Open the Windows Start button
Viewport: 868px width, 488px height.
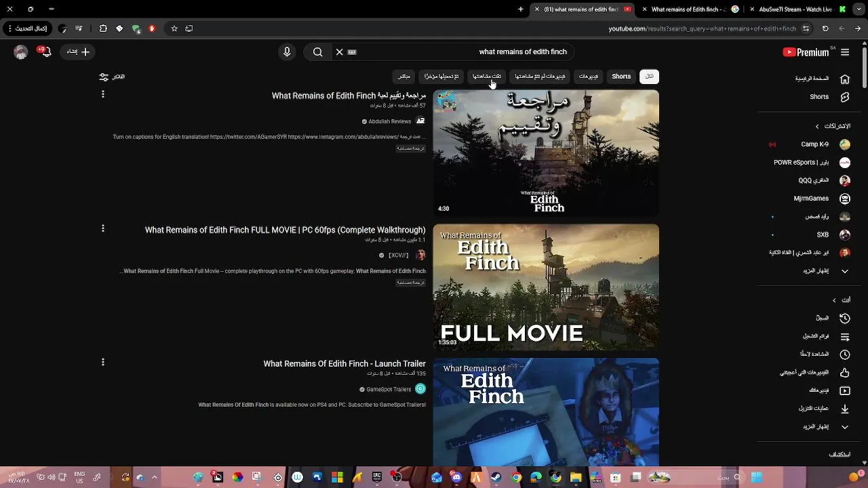coord(756,478)
